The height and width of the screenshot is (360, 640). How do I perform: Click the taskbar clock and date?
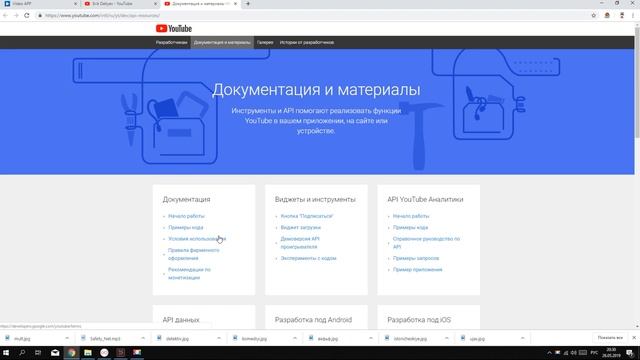click(x=611, y=353)
